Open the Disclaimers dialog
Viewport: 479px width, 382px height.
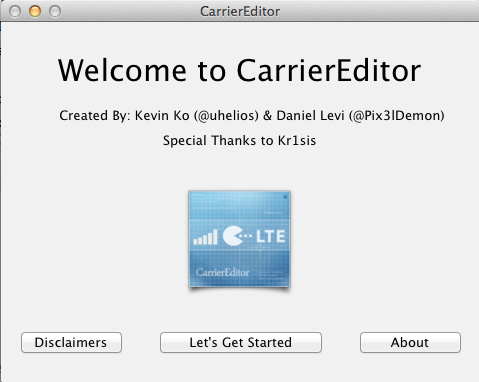[71, 342]
